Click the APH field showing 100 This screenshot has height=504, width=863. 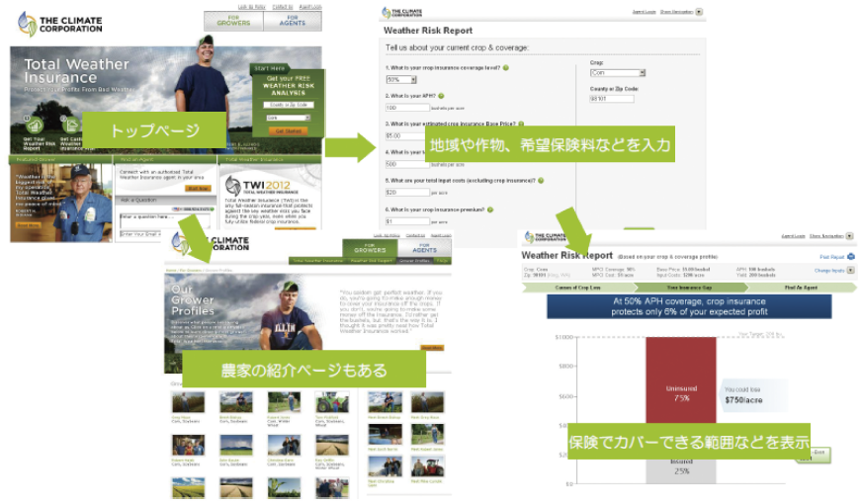pyautogui.click(x=407, y=108)
